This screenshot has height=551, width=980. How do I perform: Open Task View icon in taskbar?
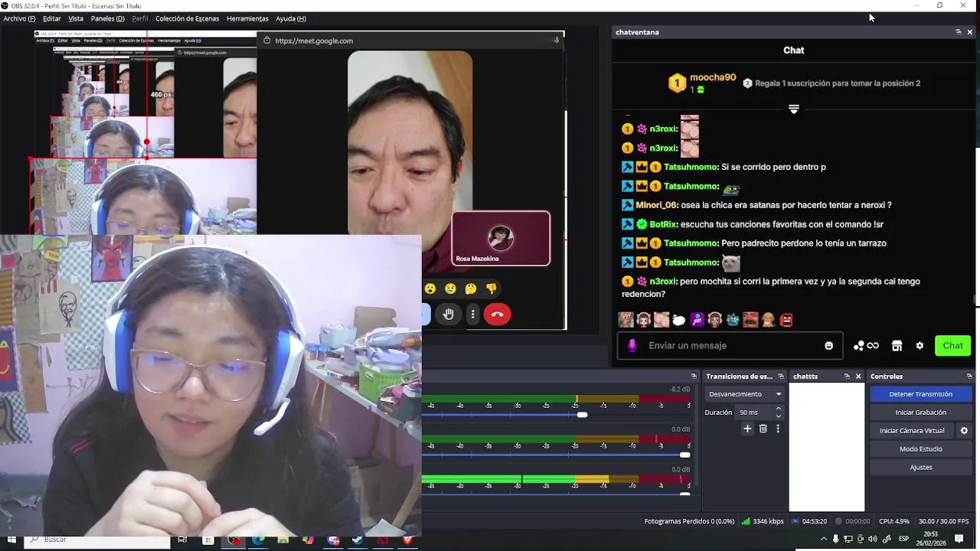click(x=182, y=540)
